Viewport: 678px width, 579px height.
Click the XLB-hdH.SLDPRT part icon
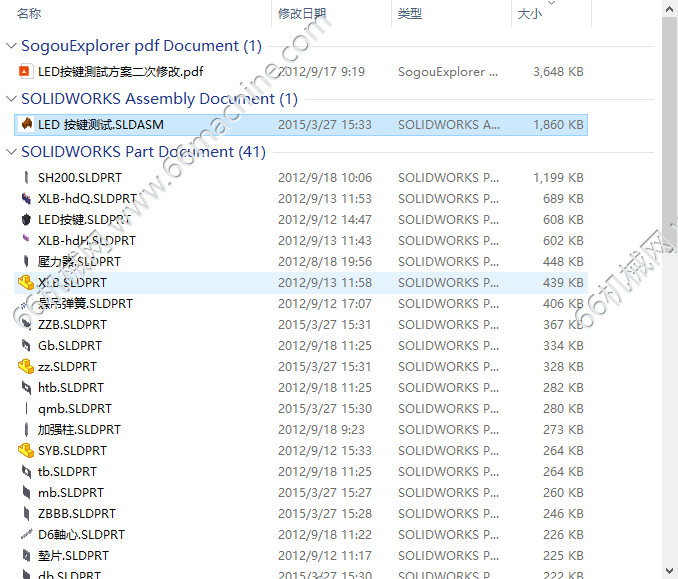click(x=26, y=238)
